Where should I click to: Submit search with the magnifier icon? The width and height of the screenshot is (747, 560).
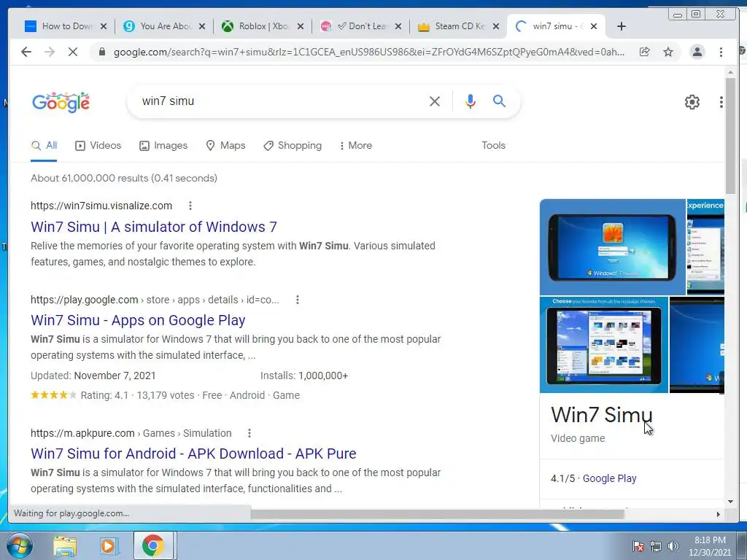click(499, 101)
